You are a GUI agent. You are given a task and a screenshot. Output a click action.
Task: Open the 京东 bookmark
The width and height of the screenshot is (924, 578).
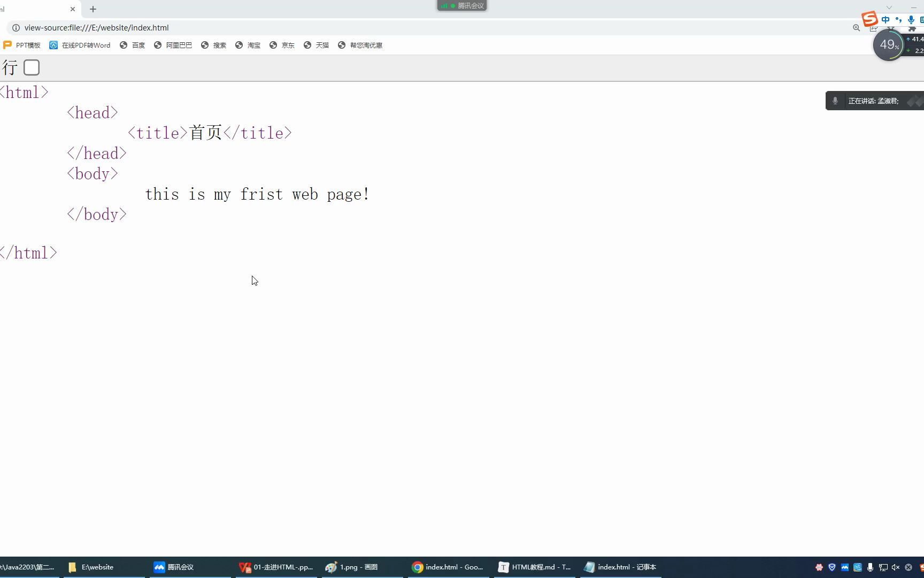click(x=282, y=45)
